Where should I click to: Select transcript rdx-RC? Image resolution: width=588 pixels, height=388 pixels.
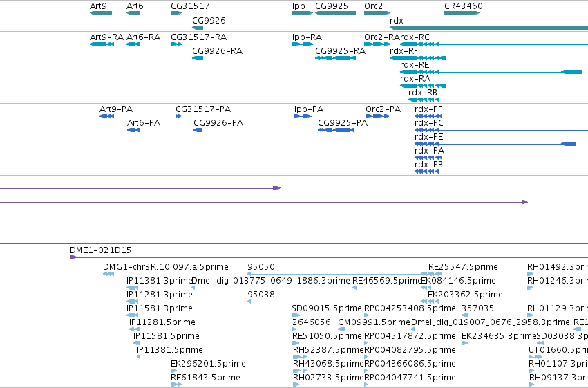(494, 44)
